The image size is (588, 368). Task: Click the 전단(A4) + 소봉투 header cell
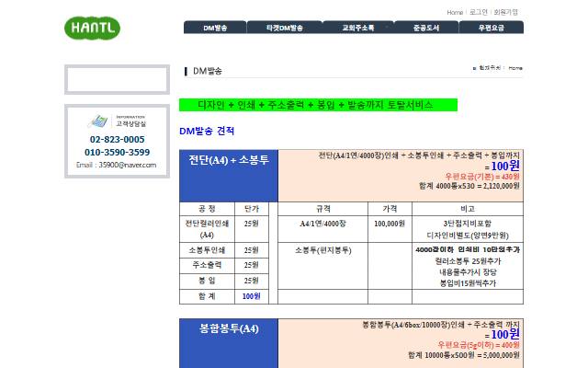pyautogui.click(x=229, y=176)
